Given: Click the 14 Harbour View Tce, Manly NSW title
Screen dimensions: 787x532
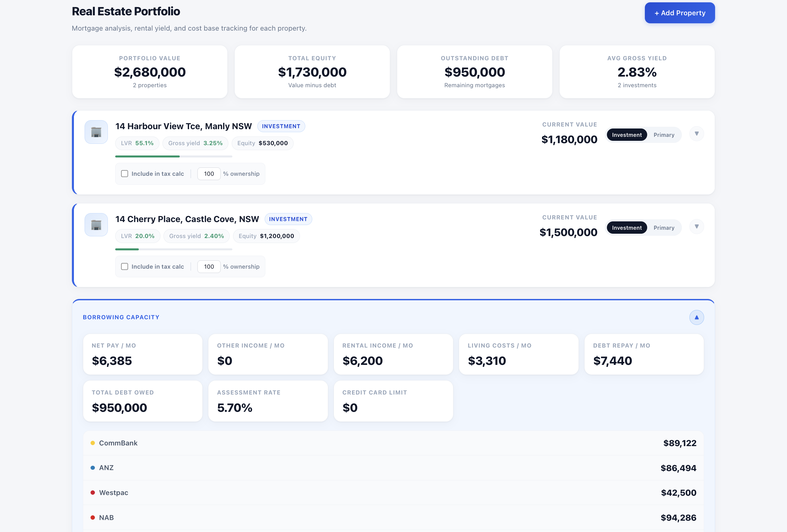Looking at the screenshot, I should (183, 126).
